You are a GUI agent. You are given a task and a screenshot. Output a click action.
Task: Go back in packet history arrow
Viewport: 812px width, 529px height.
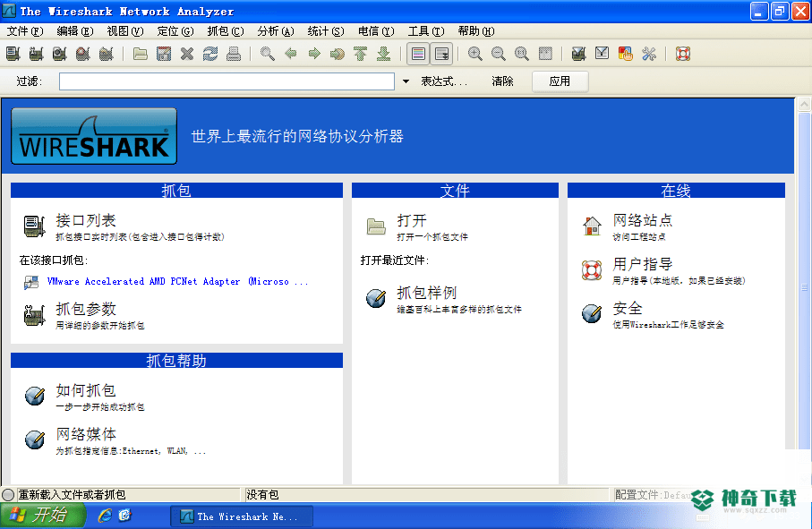click(291, 54)
